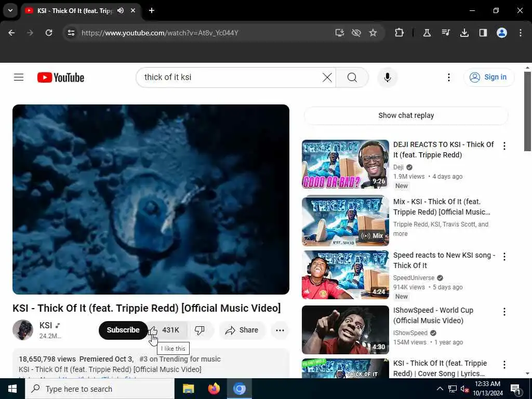Go to YouTube home via logo
Image resolution: width=532 pixels, height=399 pixels.
tap(61, 77)
